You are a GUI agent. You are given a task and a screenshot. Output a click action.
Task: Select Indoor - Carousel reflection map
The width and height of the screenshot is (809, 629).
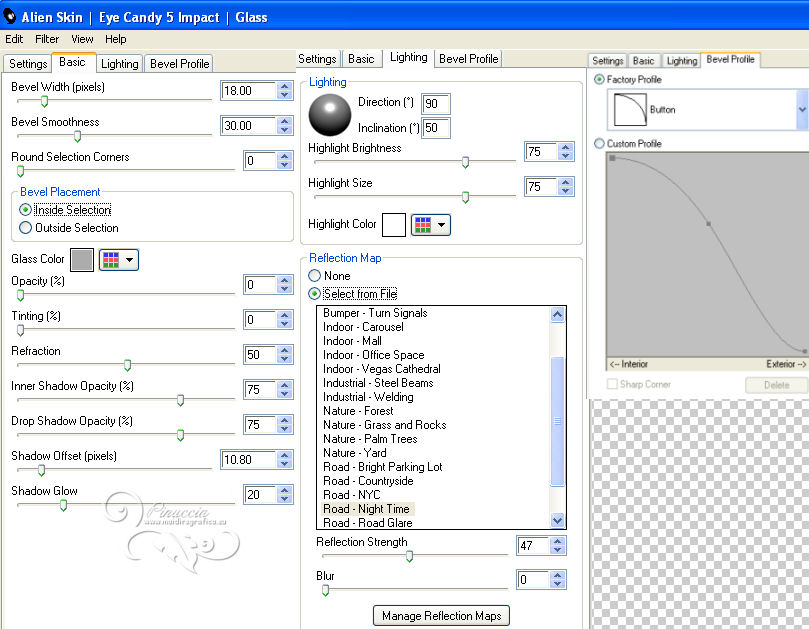tap(363, 327)
